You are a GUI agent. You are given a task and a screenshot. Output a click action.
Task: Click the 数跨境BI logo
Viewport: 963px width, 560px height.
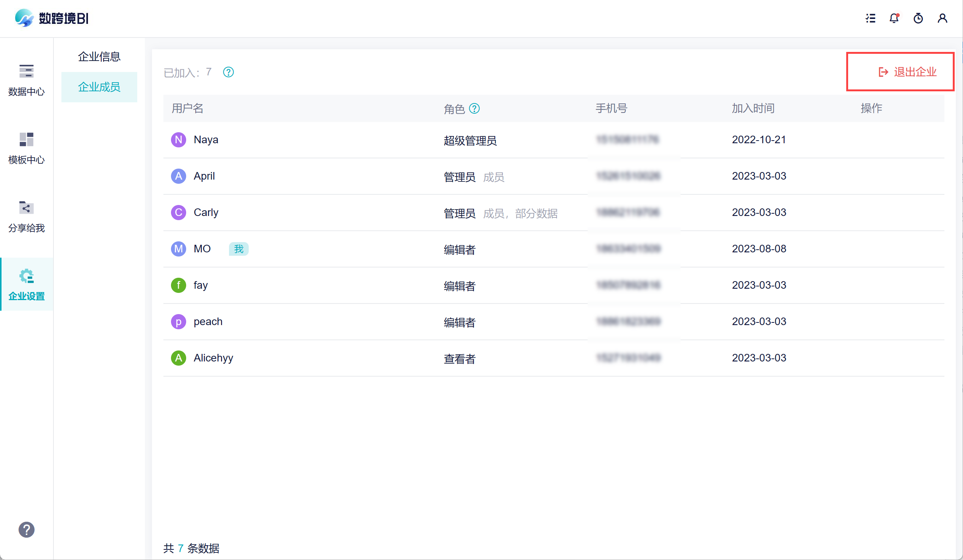pyautogui.click(x=52, y=18)
